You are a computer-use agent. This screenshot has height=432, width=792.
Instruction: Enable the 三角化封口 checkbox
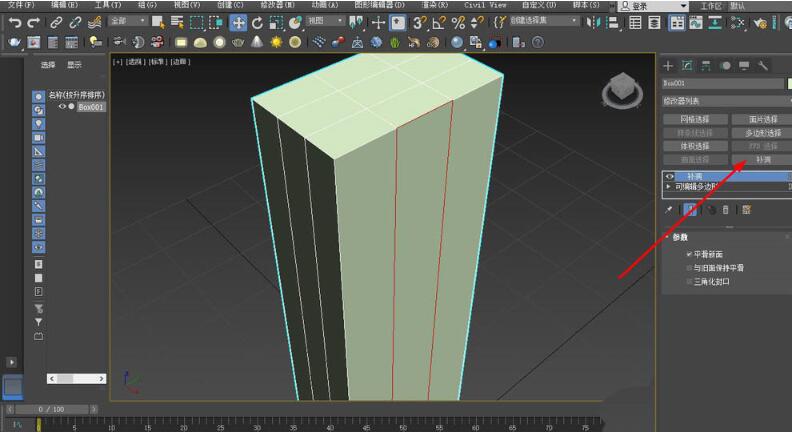coord(689,281)
